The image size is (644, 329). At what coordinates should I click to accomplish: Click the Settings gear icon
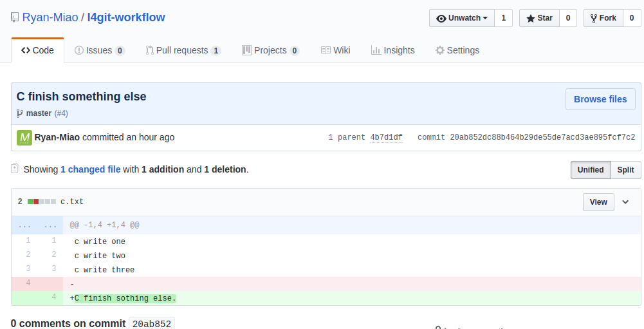point(440,50)
